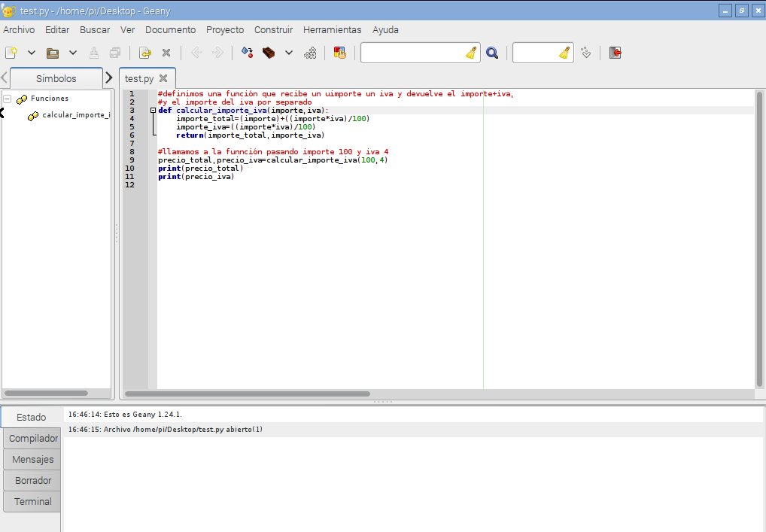Close the test.py tab
Image resolution: width=766 pixels, height=532 pixels.
pyautogui.click(x=163, y=78)
